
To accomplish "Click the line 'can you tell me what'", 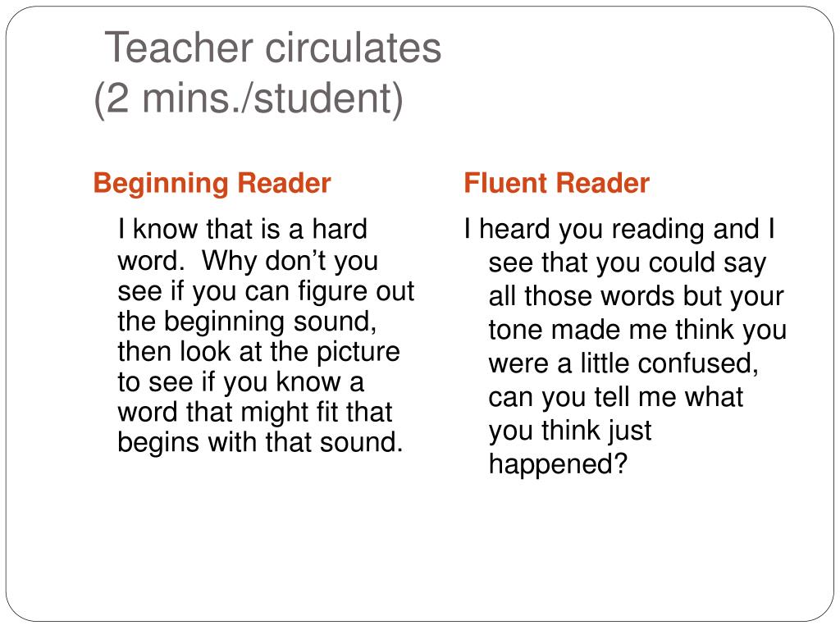I will pos(615,397).
